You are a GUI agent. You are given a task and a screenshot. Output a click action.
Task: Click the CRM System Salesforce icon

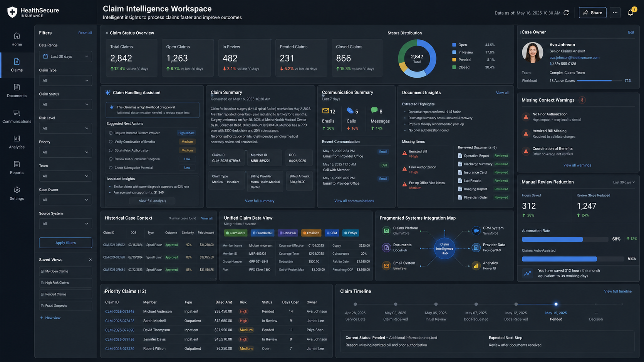tap(476, 230)
